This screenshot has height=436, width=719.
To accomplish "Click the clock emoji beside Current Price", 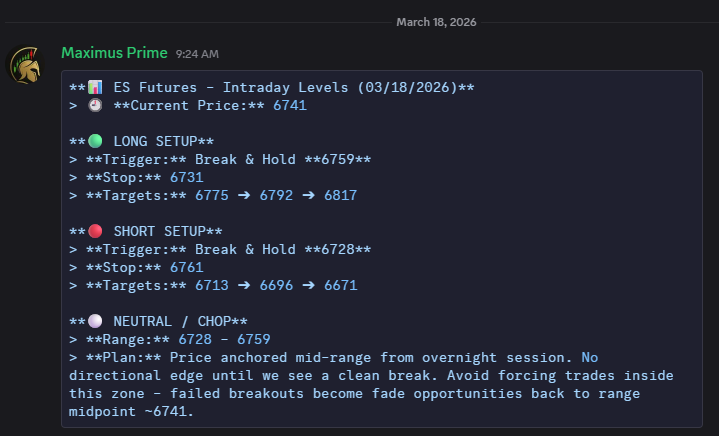I will pyautogui.click(x=95, y=105).
